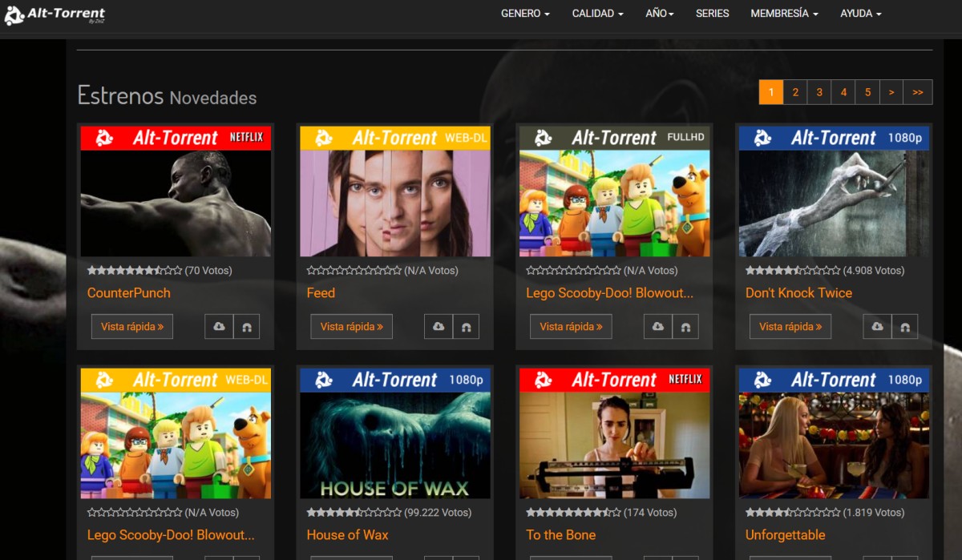Go to page 3 of Estrenos
This screenshot has height=560, width=962.
click(x=819, y=91)
